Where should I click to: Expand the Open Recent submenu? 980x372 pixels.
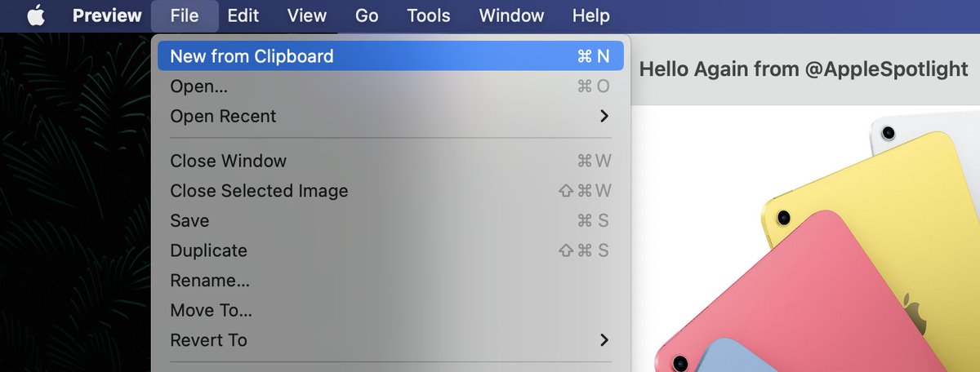(x=390, y=116)
